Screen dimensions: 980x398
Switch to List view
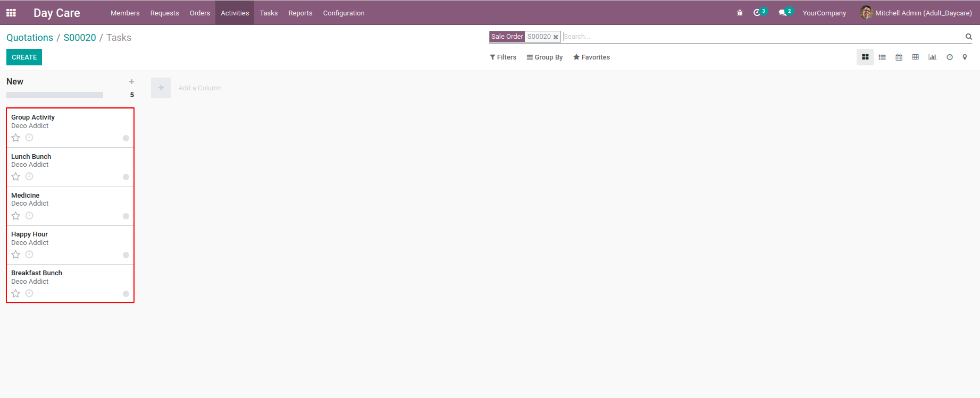click(x=882, y=57)
